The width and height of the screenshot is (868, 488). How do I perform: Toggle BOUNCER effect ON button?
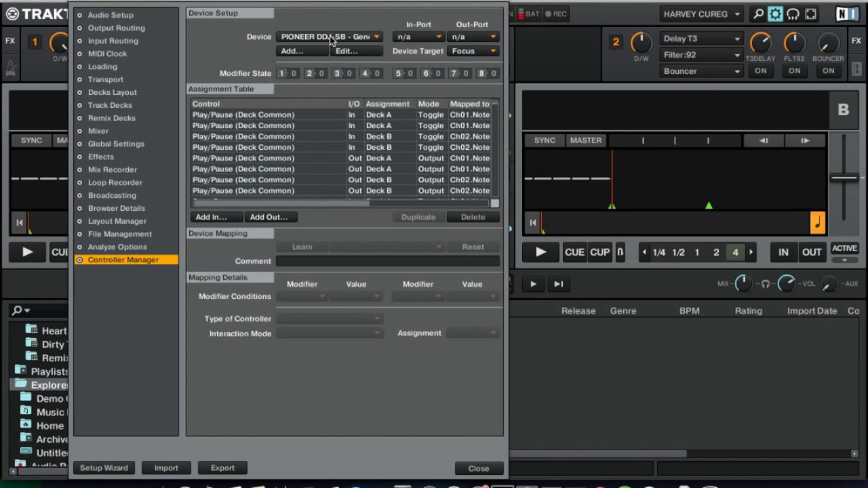(x=828, y=70)
